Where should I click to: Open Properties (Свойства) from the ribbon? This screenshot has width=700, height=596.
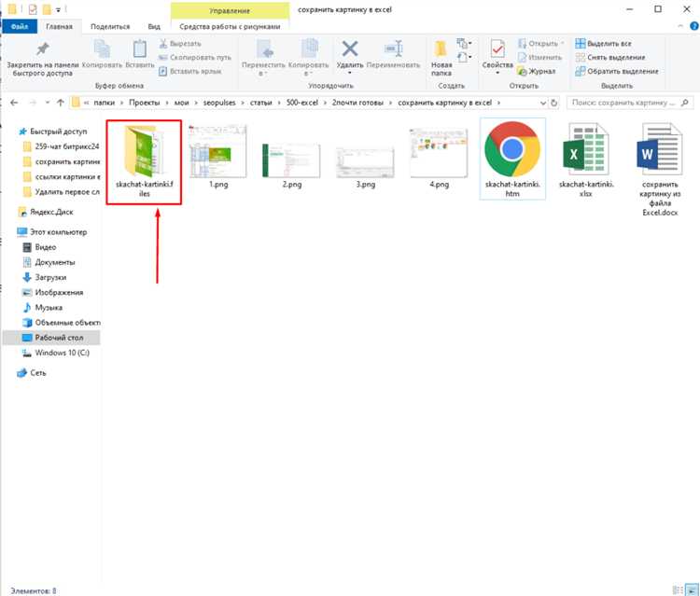(x=497, y=49)
